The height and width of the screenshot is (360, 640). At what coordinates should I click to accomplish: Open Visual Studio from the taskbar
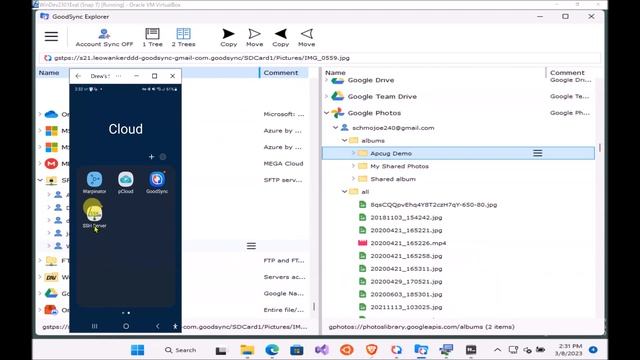tap(322, 350)
